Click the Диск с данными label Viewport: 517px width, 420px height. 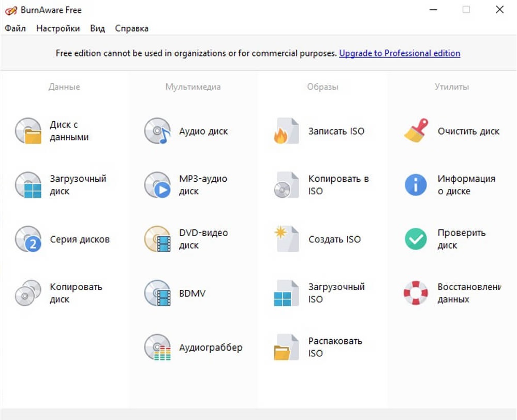pyautogui.click(x=69, y=131)
